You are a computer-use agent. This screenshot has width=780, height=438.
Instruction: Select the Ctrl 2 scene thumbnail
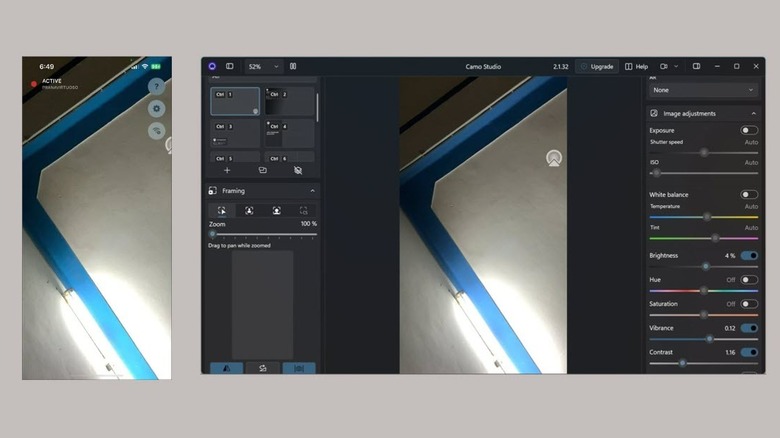click(x=291, y=101)
